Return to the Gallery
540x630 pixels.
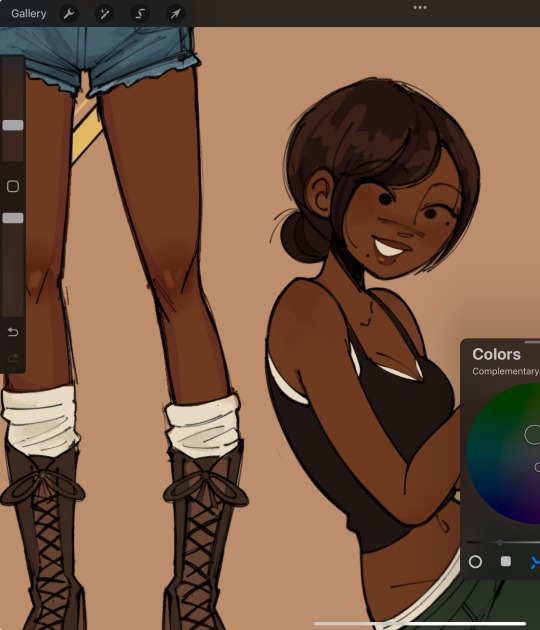(29, 14)
